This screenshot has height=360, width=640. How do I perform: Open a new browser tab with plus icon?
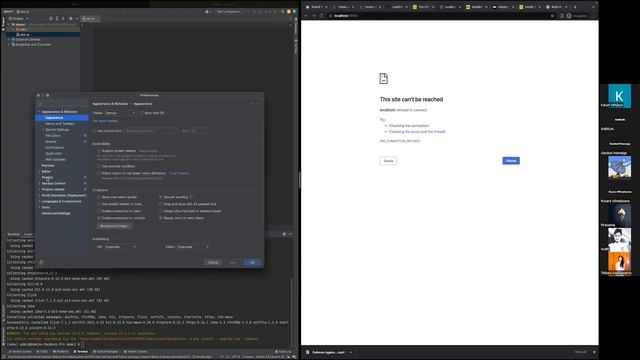point(575,7)
